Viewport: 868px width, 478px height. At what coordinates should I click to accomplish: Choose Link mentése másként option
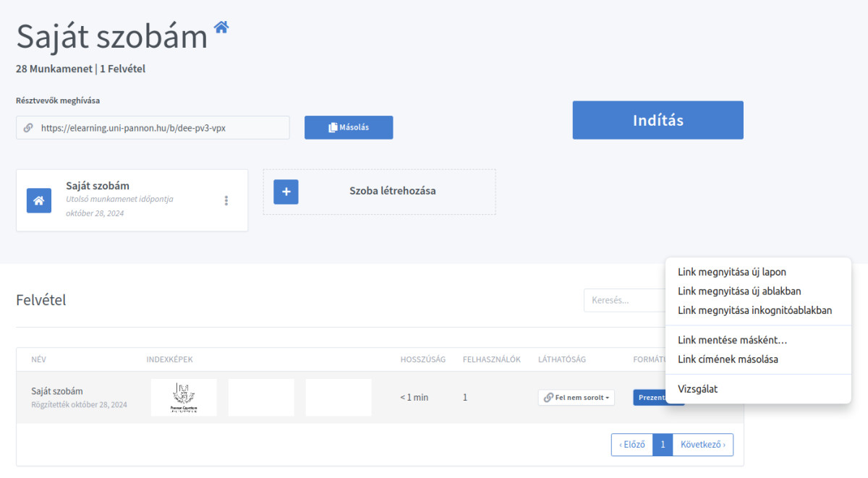pyautogui.click(x=732, y=340)
